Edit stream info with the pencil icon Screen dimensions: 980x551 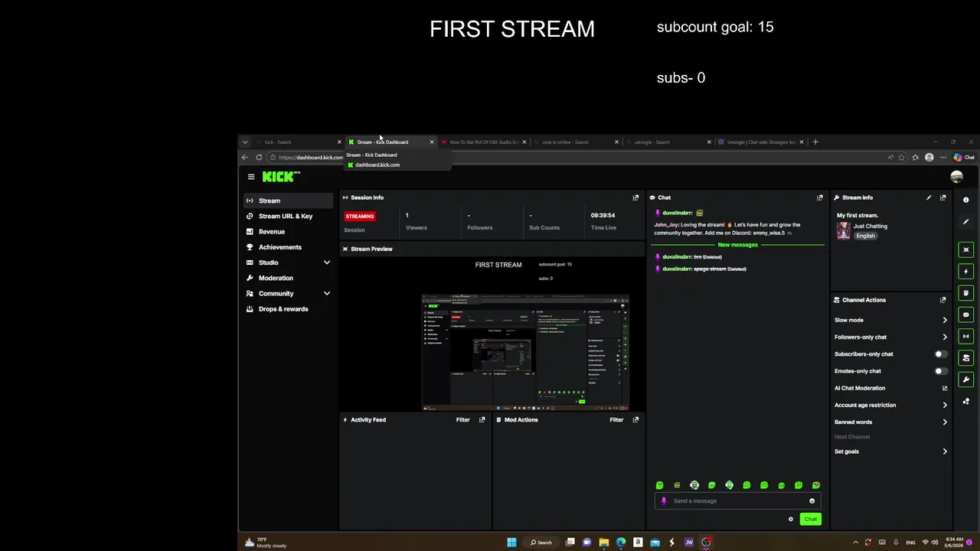click(x=929, y=197)
